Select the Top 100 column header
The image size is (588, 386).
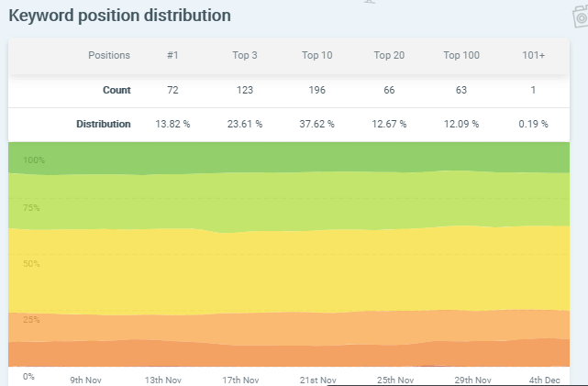click(x=461, y=56)
